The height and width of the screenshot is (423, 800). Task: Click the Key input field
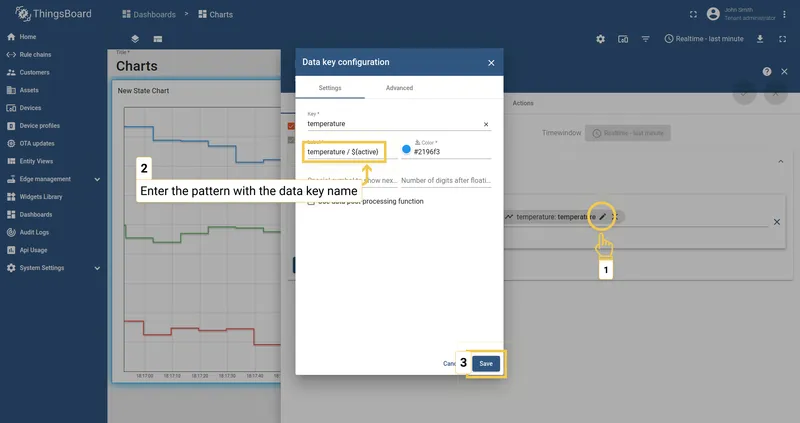(x=393, y=124)
